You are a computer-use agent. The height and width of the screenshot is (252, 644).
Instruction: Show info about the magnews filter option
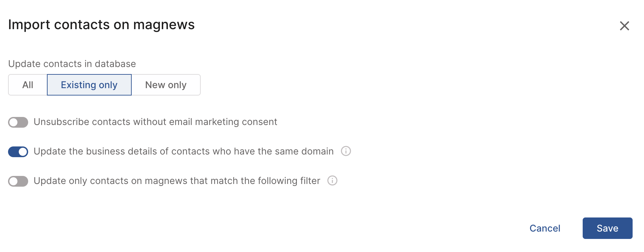[x=332, y=181]
